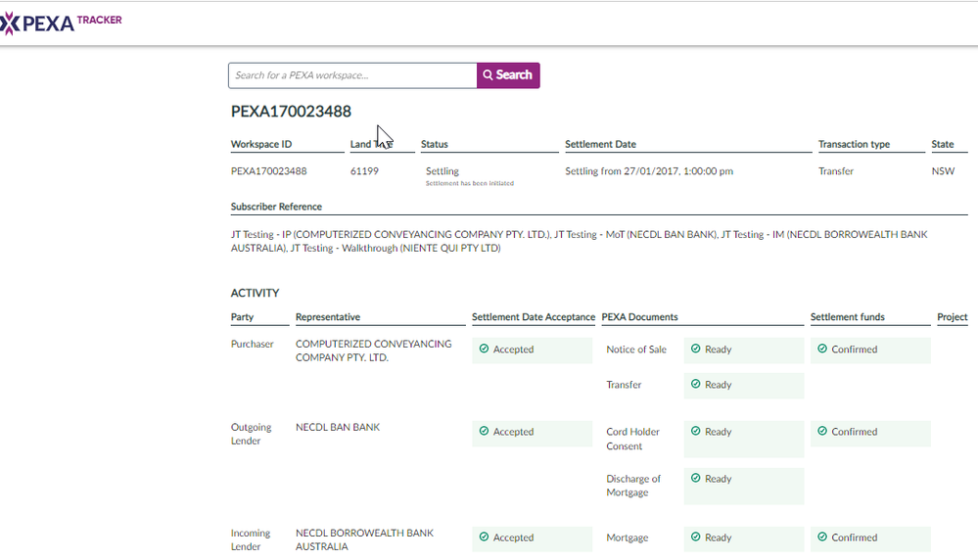Click the Discharge of Mortgage Ready checkmark icon

(x=695, y=479)
